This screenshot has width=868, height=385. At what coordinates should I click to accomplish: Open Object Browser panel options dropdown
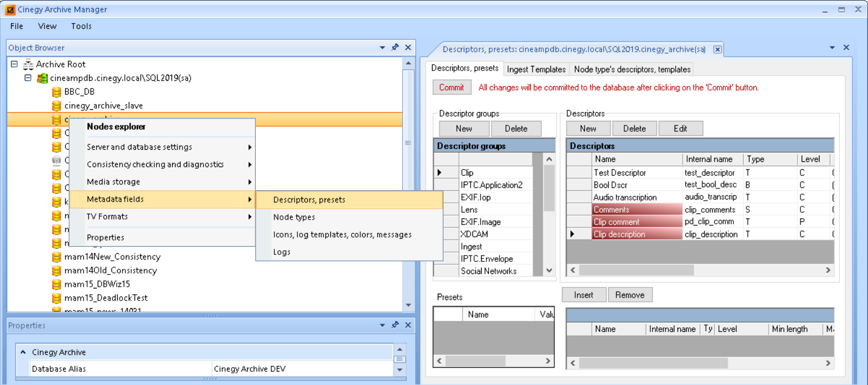[x=382, y=48]
